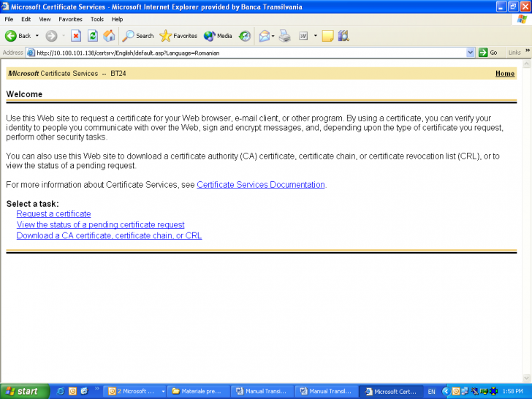Click the Back navigation button
The image size is (532, 399).
18,36
